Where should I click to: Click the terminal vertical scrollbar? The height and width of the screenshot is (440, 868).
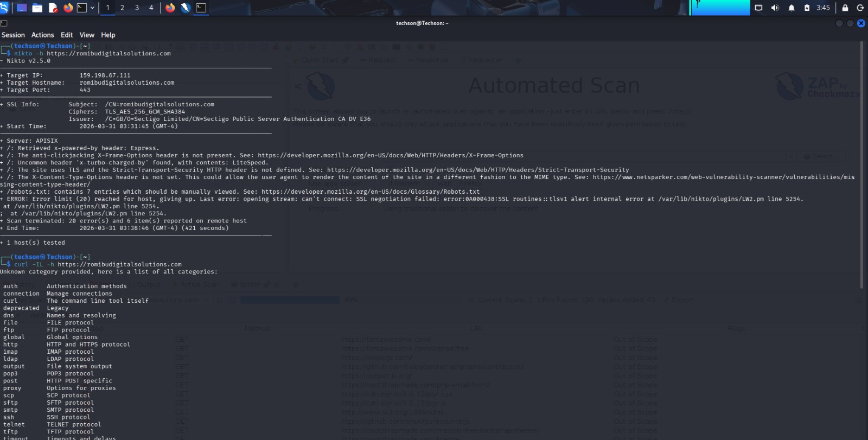click(x=861, y=164)
